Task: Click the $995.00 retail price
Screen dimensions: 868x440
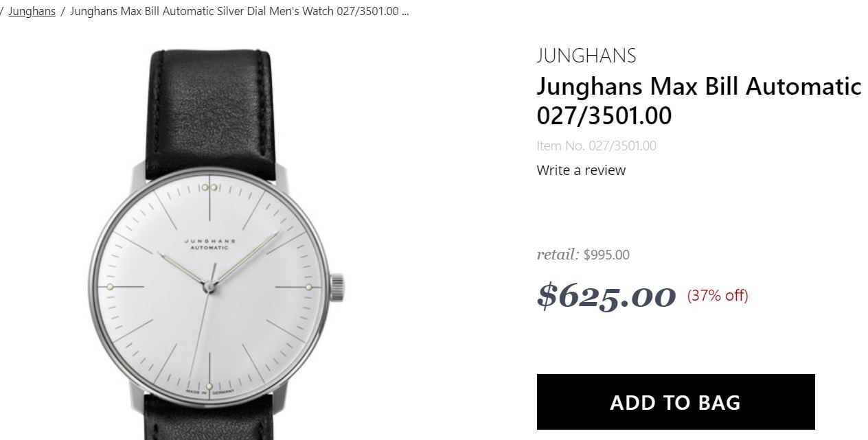Action: pos(606,255)
